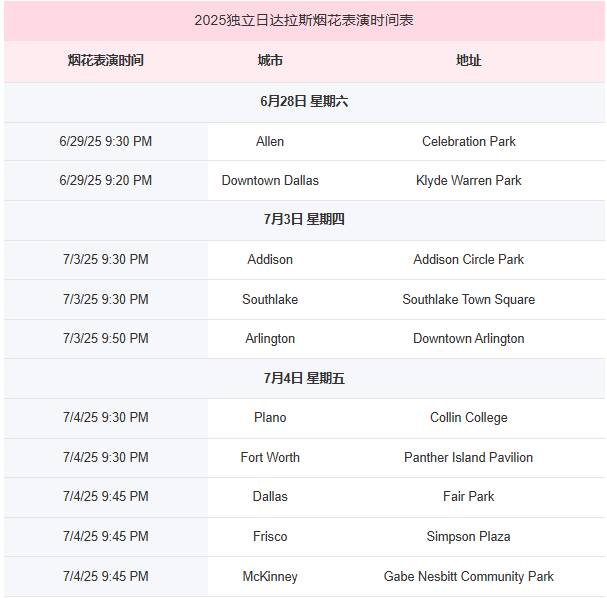Select the 地址 column header

tap(468, 60)
